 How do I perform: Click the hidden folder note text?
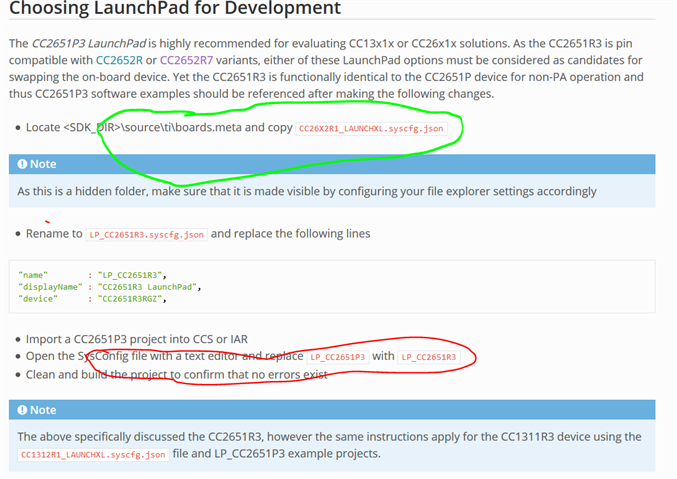click(307, 191)
